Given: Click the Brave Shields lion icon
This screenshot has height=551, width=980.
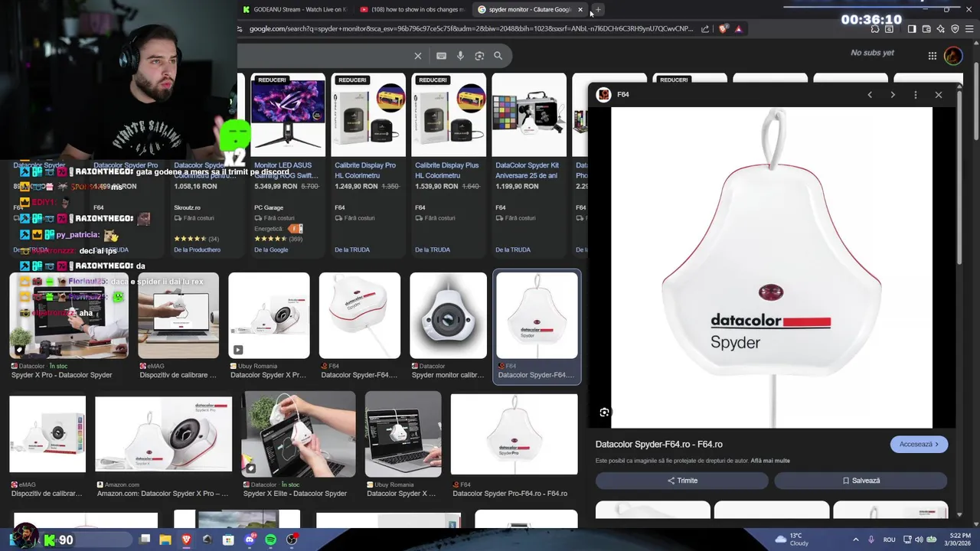Looking at the screenshot, I should pos(724,29).
